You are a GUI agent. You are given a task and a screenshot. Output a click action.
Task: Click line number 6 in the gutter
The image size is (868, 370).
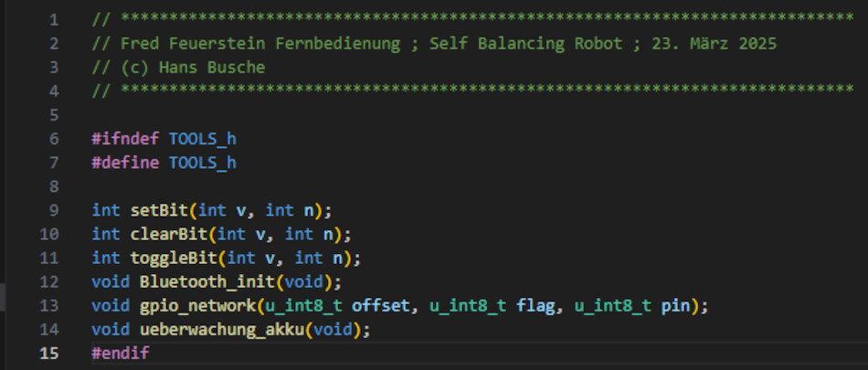pos(53,139)
